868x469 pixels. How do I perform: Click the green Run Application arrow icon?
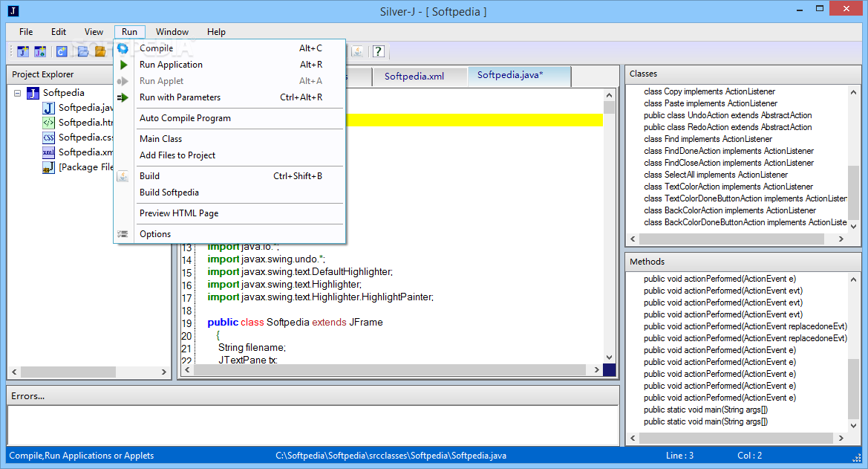point(123,65)
